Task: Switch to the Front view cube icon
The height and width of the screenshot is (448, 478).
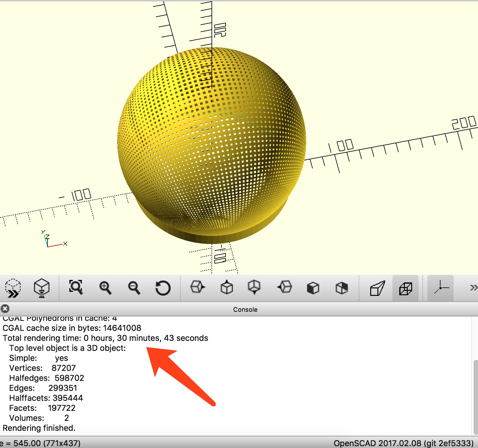Action: point(313,288)
